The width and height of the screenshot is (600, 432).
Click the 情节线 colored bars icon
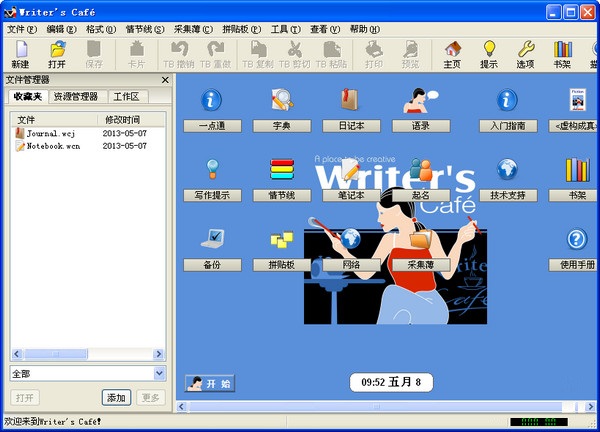(282, 169)
